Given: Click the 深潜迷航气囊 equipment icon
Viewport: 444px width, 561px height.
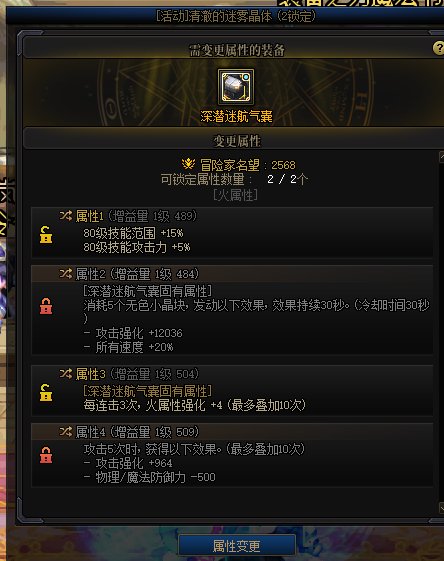Looking at the screenshot, I should [236, 87].
